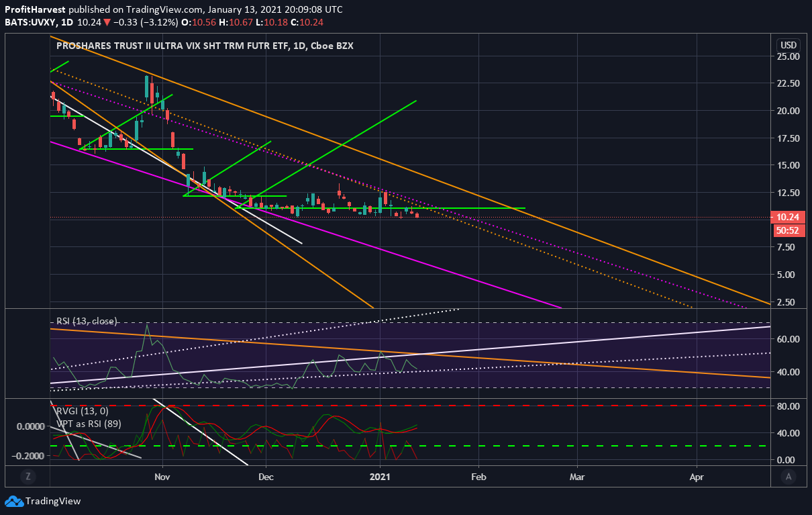The height and width of the screenshot is (515, 812).
Task: Click the Dec label on time axis
Action: (x=266, y=477)
